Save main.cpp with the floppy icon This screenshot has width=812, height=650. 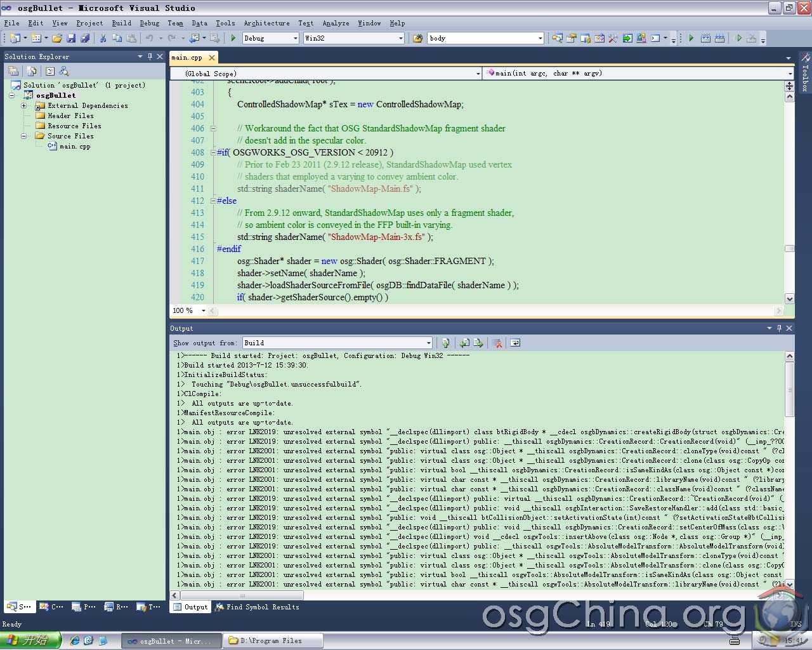click(71, 38)
